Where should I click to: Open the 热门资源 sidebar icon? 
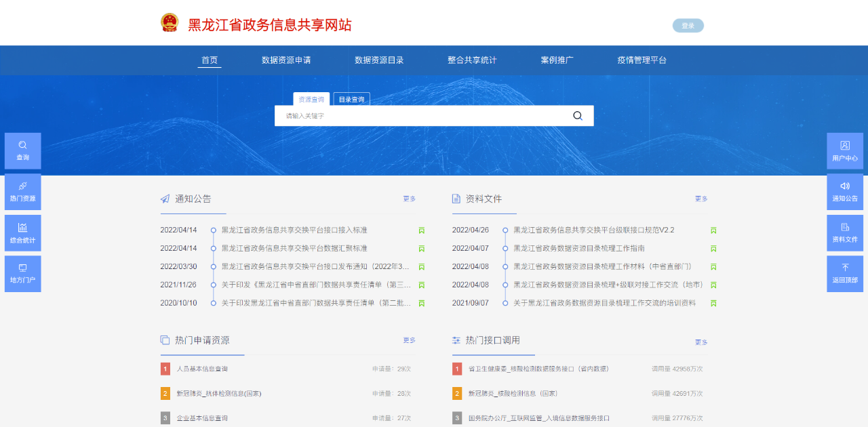[22, 192]
